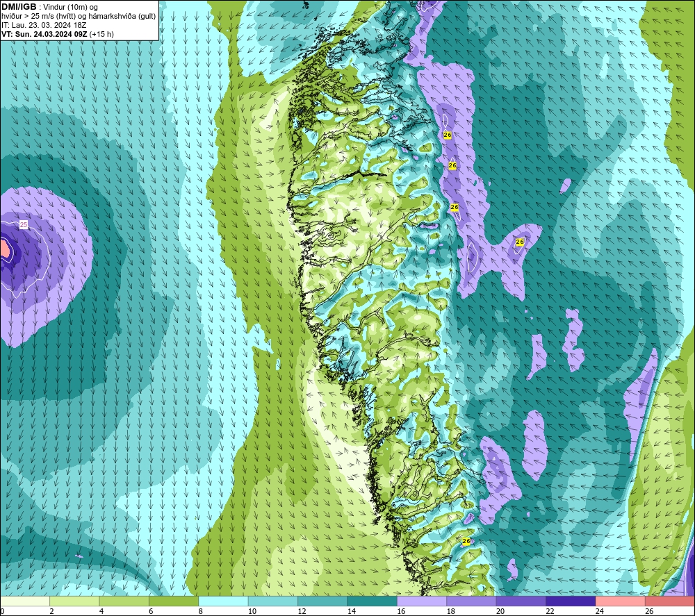The width and height of the screenshot is (695, 616).
Task: Click the legend scale number '16'
Action: click(x=401, y=611)
